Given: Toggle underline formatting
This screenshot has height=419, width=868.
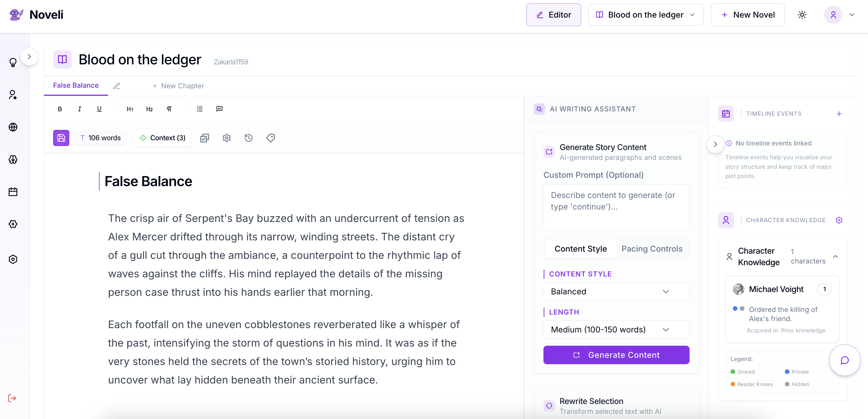Looking at the screenshot, I should [x=99, y=109].
